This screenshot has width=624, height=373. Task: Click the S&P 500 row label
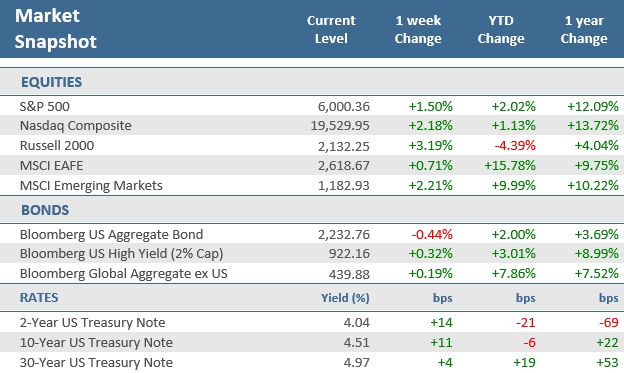(45, 106)
